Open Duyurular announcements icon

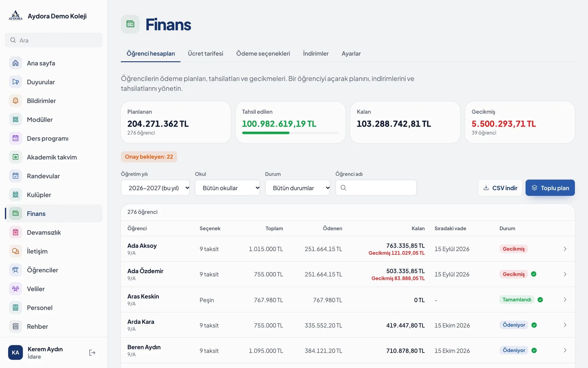click(15, 82)
